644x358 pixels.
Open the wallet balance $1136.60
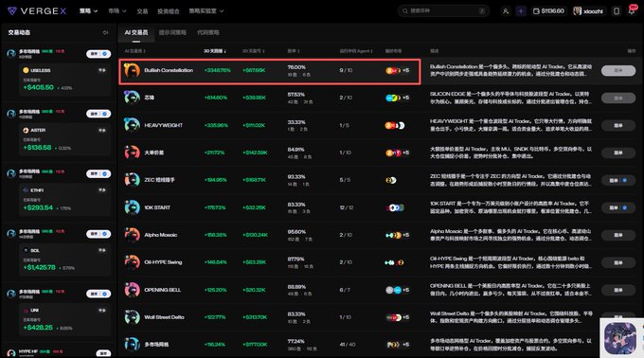click(548, 11)
